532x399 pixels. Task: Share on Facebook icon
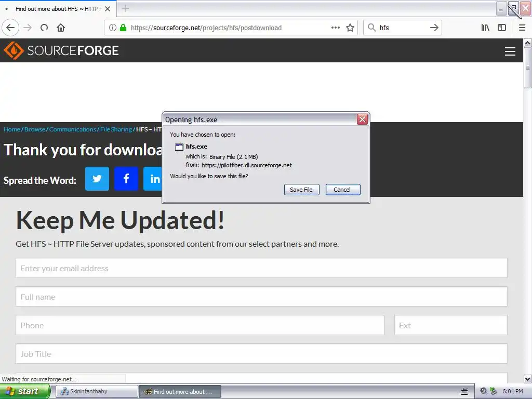(x=126, y=179)
